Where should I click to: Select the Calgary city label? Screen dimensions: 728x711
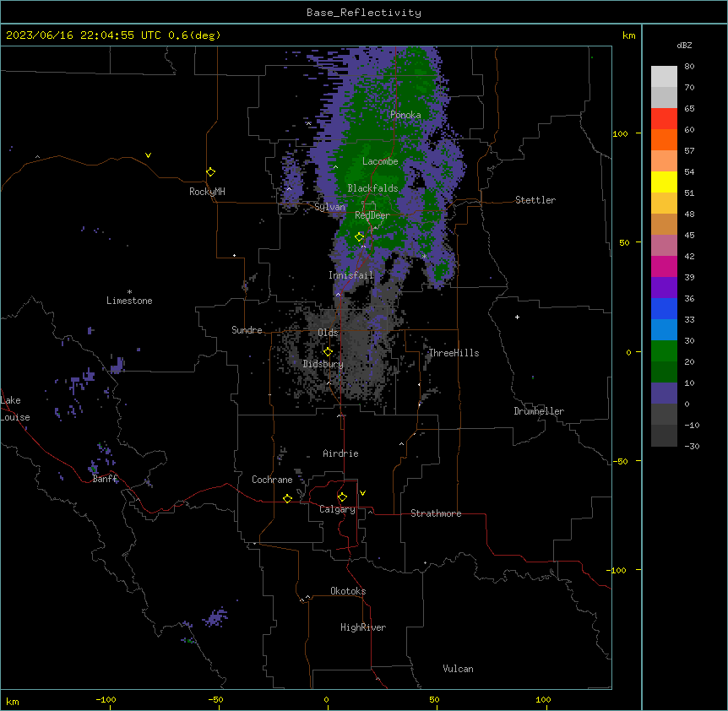tap(337, 509)
